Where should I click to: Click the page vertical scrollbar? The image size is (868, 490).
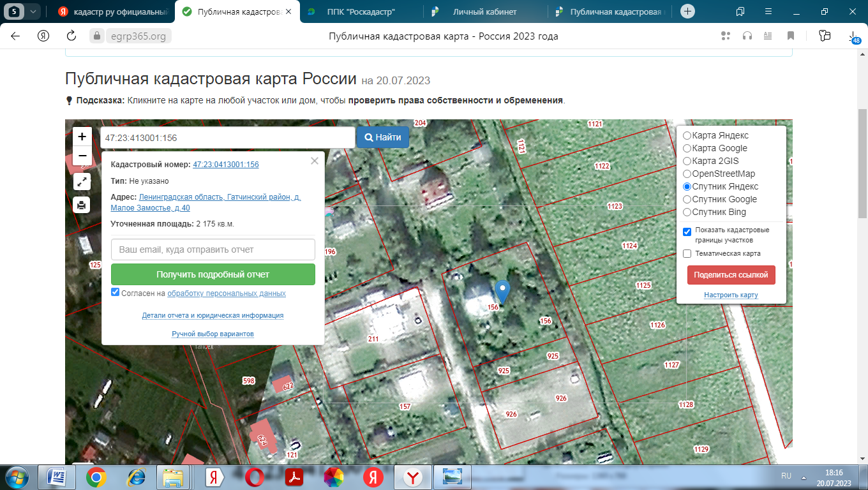point(862,163)
